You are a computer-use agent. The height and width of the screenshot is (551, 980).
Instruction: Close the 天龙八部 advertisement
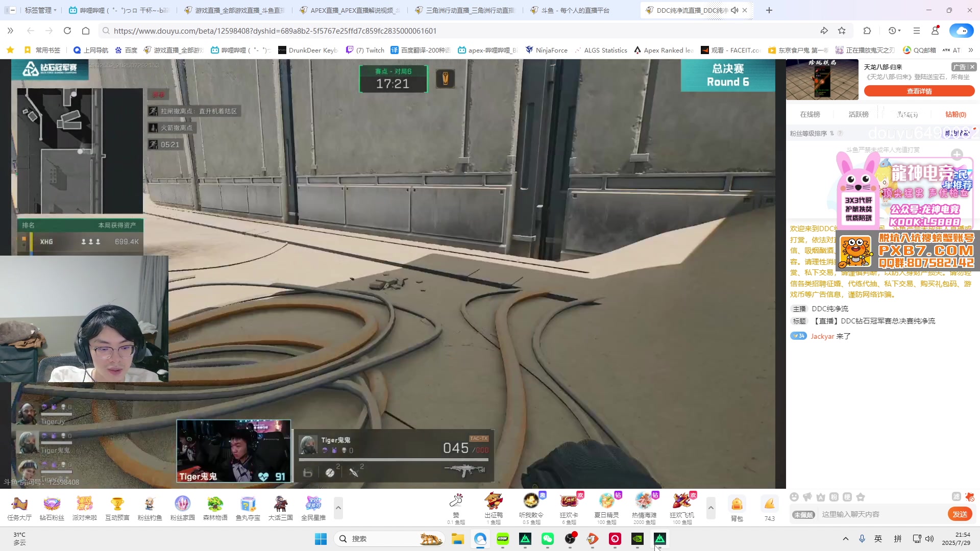(972, 67)
